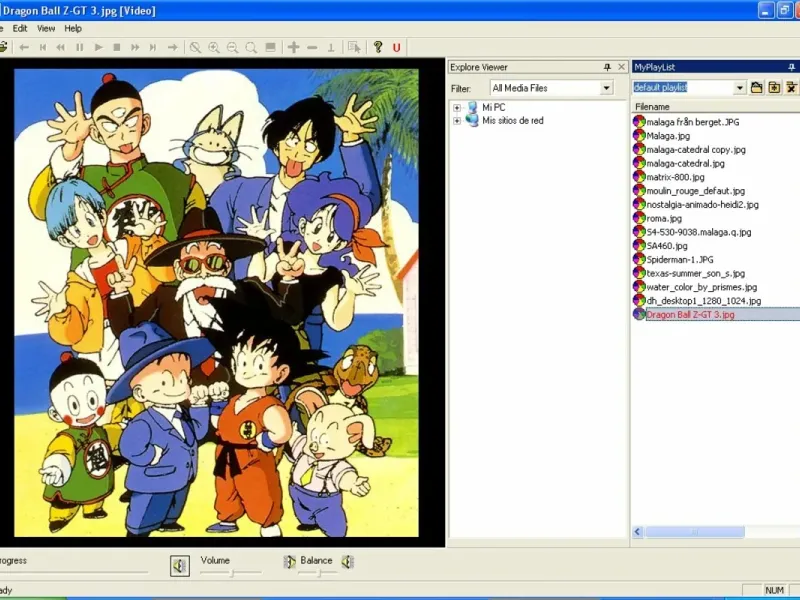Image resolution: width=800 pixels, height=600 pixels.
Task: Click the Volume slider handle
Action: pyautogui.click(x=232, y=573)
